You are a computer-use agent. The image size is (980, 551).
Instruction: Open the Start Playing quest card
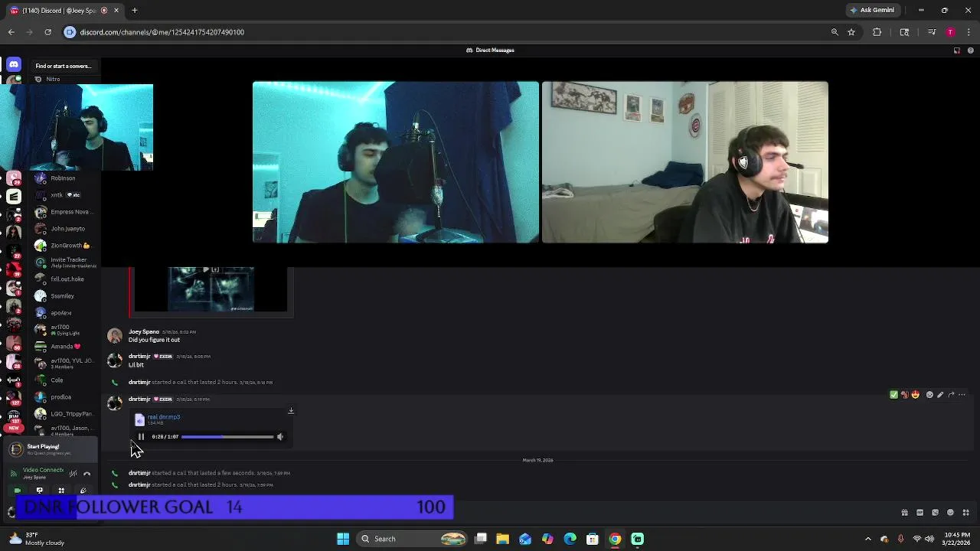point(51,449)
